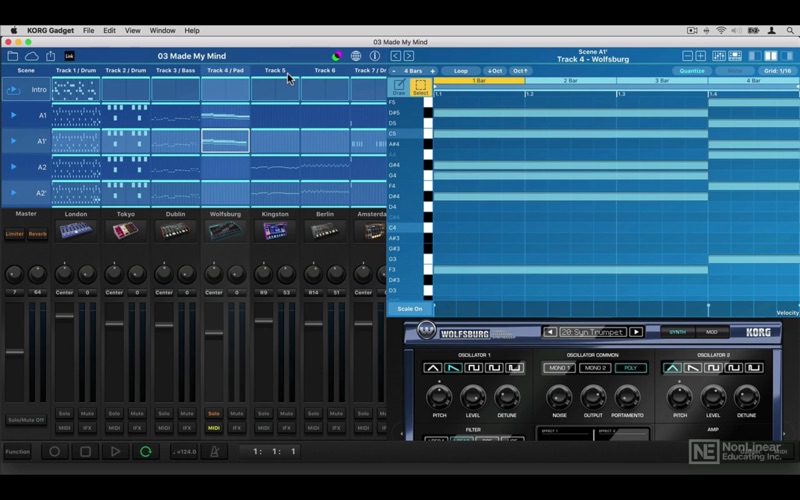Image resolution: width=800 pixels, height=500 pixels.
Task: Open the Dublin gadget icon
Action: [x=176, y=231]
